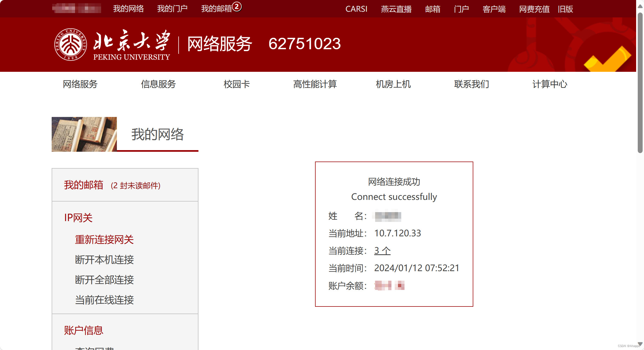Expand the 网络服务 navigation menu
The image size is (644, 350).
(80, 84)
